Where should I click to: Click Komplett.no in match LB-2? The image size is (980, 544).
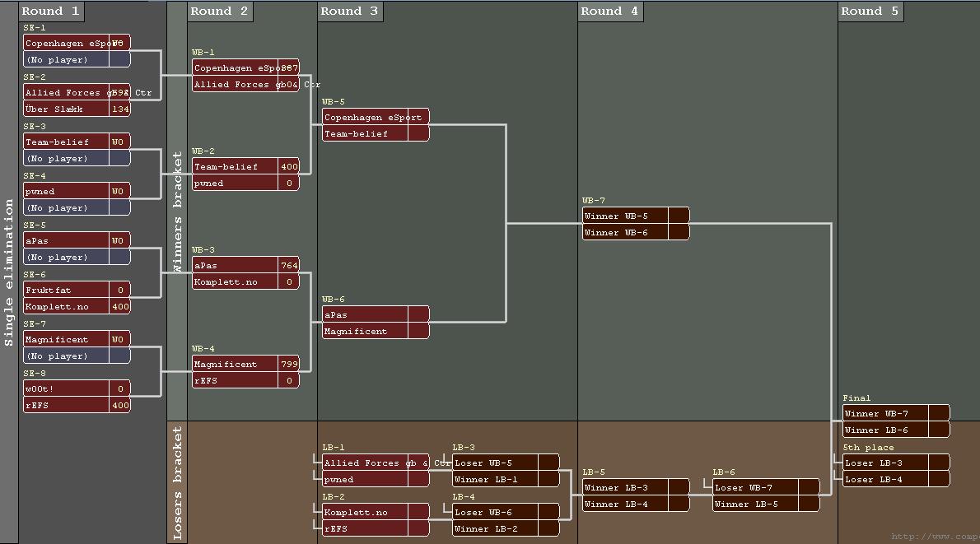376,512
